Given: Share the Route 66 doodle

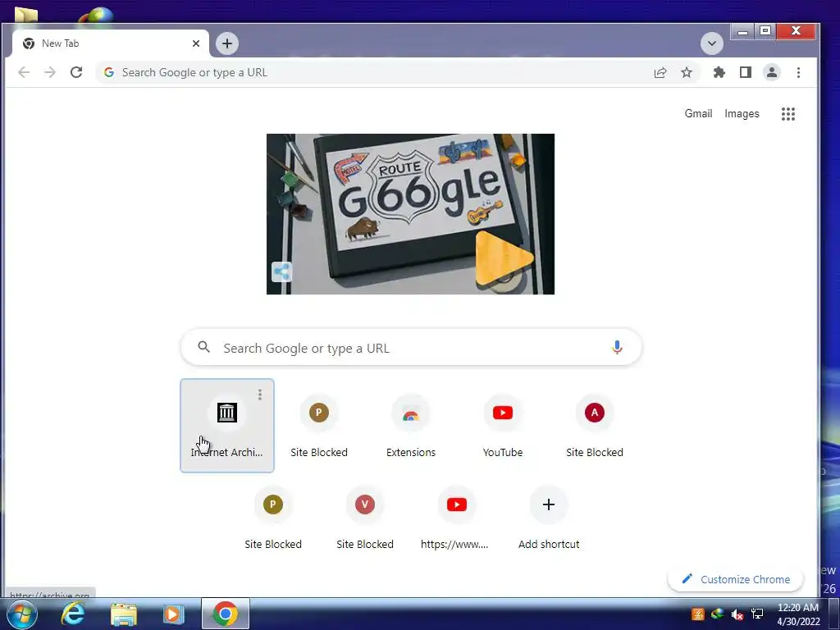Looking at the screenshot, I should pos(282,272).
